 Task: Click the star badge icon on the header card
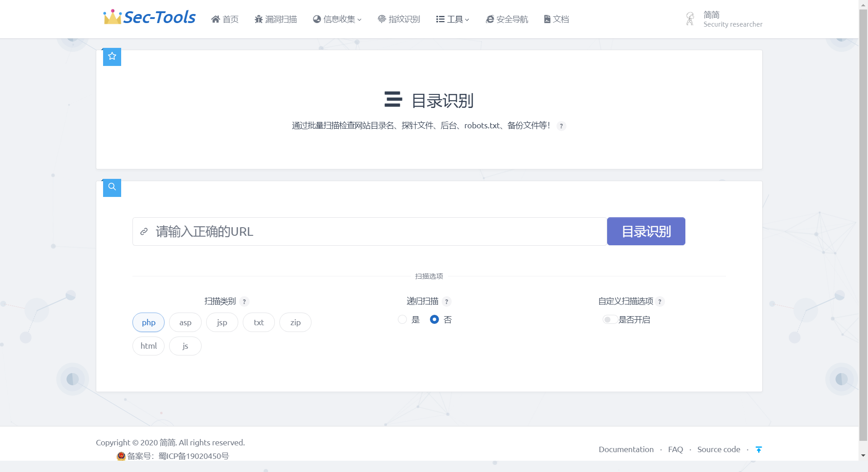[x=112, y=56]
